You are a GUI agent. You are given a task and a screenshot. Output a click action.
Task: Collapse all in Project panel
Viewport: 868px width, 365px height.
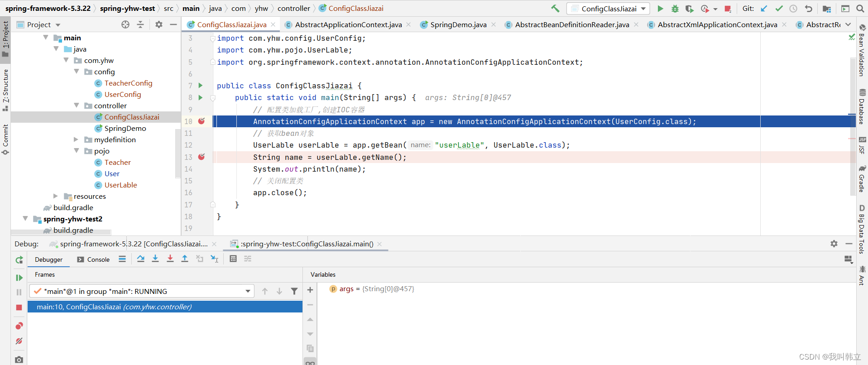140,24
